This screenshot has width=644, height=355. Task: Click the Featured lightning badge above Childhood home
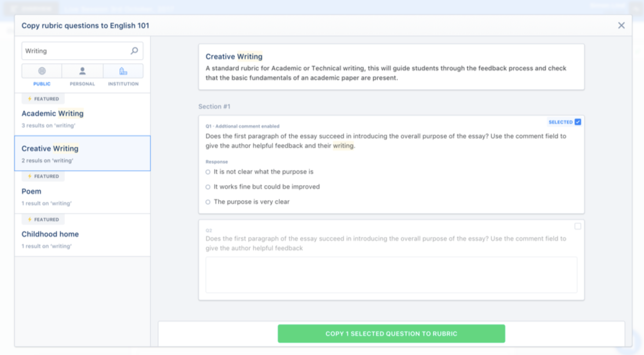tap(43, 219)
